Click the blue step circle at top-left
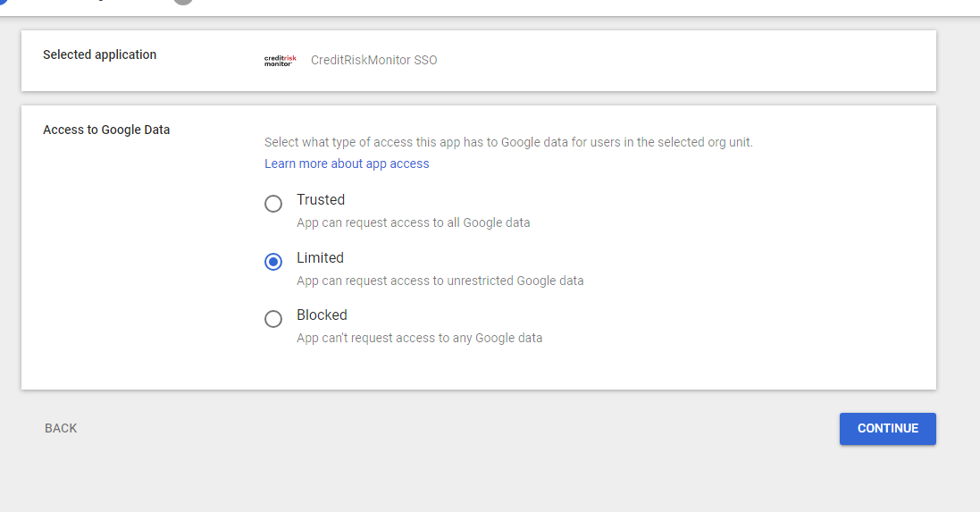980x512 pixels. tap(3, 2)
